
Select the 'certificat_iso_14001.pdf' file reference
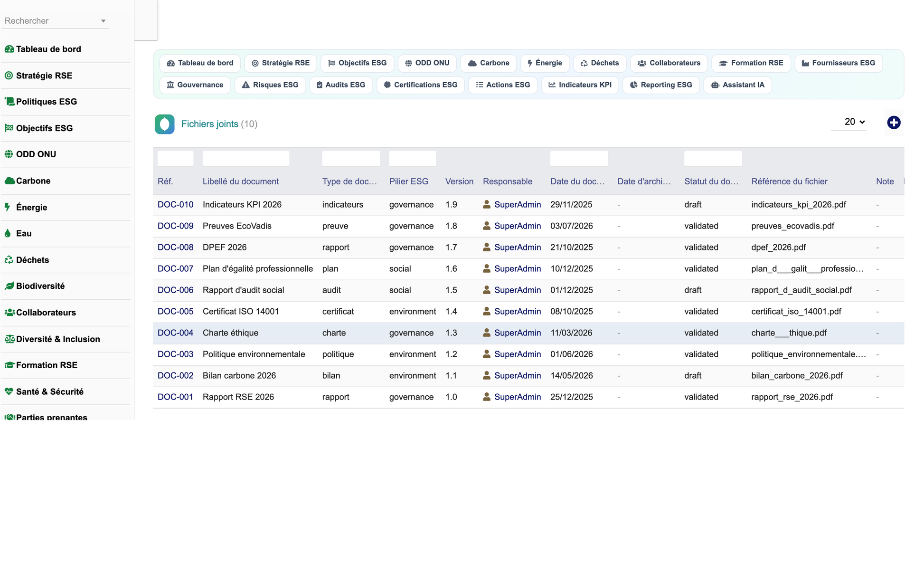[796, 312]
